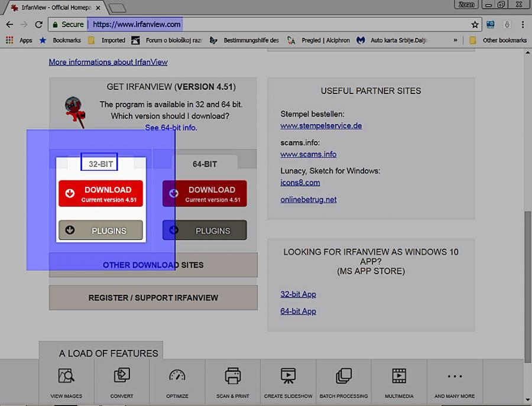Viewport: 532px width, 406px height.
Task: Click the scrollbar up arrow
Action: (527, 53)
